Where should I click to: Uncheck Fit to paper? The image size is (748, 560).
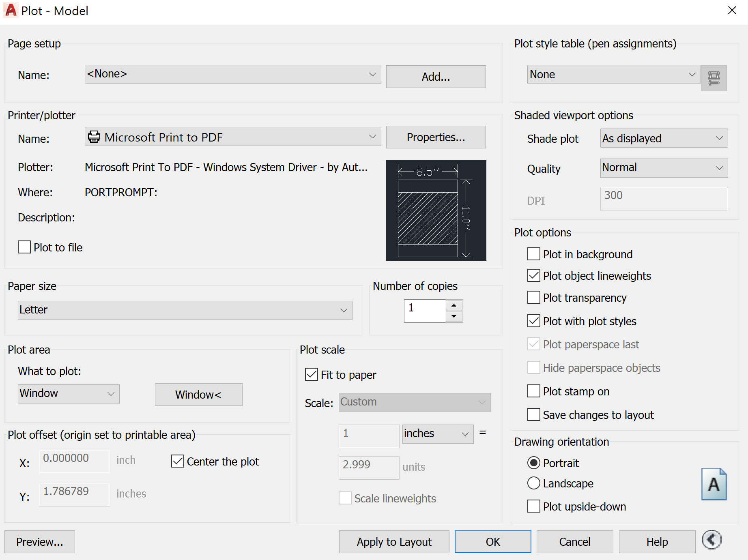point(311,374)
